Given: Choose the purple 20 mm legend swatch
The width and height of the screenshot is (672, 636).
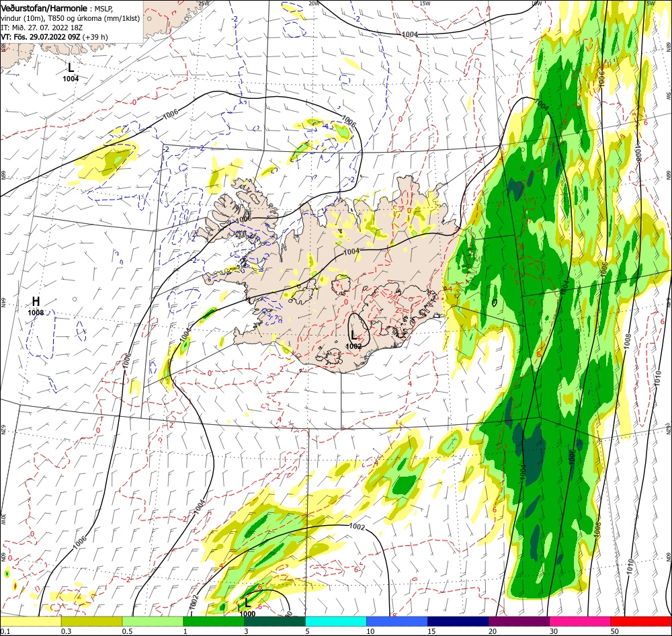Looking at the screenshot, I should coord(519,622).
